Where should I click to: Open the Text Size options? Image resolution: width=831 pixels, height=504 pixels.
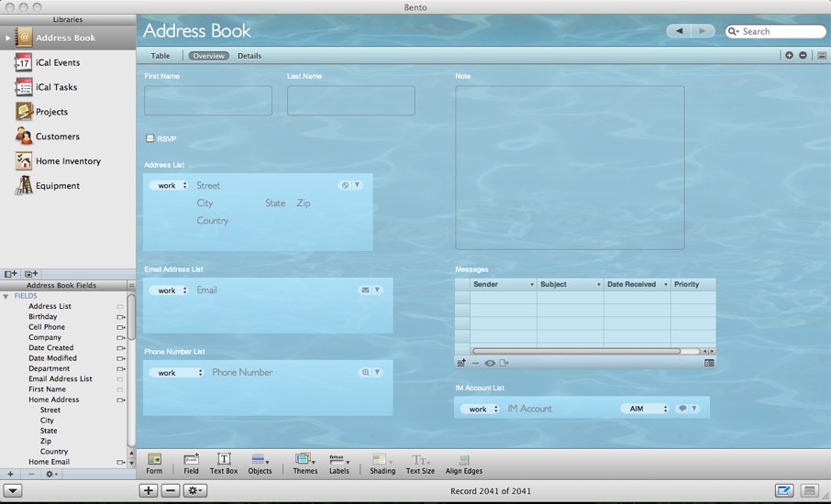tap(420, 464)
